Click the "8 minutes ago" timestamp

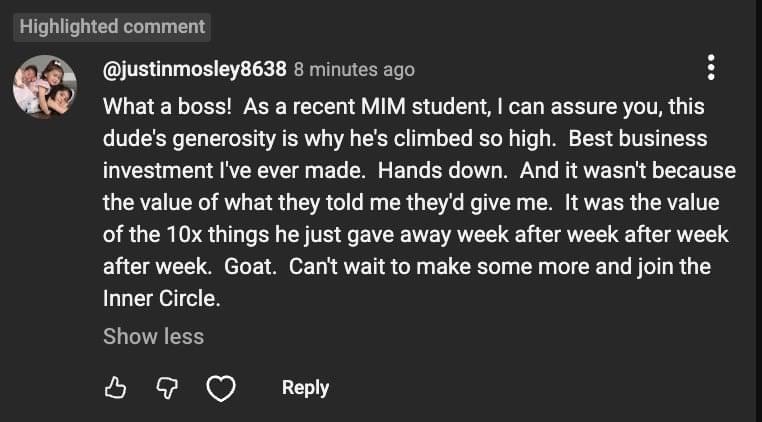point(354,70)
